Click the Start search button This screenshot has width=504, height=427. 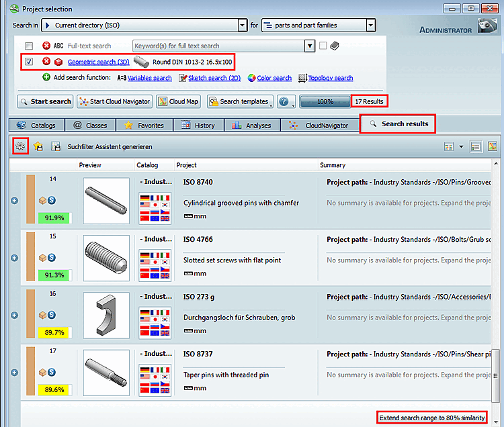[45, 101]
